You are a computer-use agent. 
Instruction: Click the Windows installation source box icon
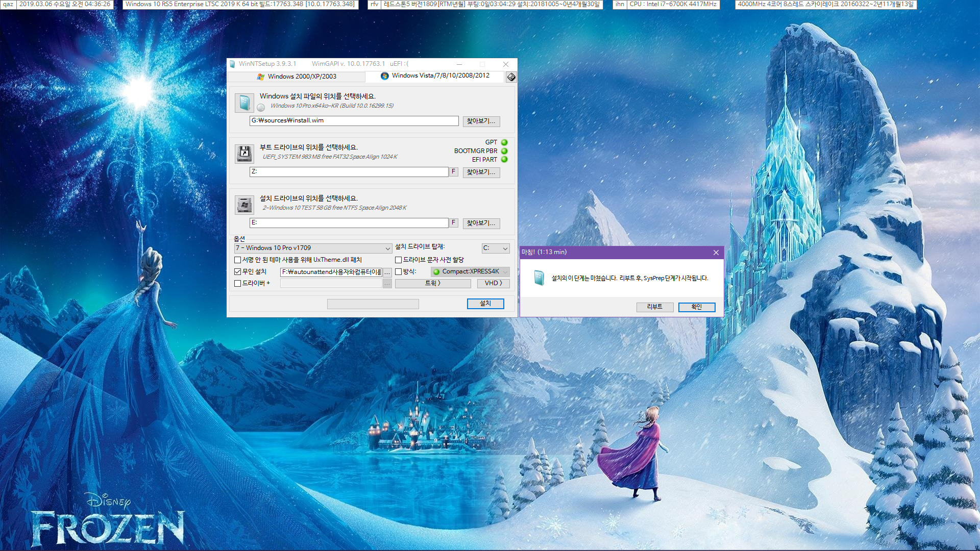click(244, 103)
